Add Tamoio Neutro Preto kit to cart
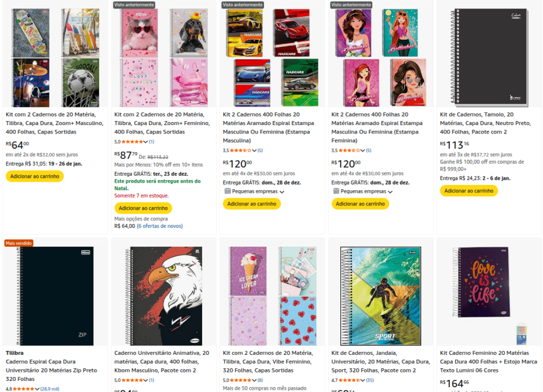 click(469, 191)
